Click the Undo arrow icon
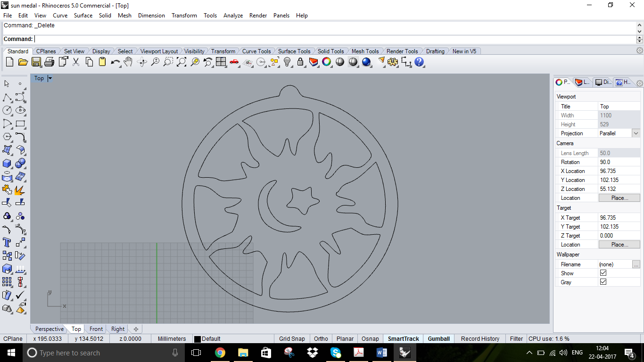644x362 pixels. coord(115,62)
